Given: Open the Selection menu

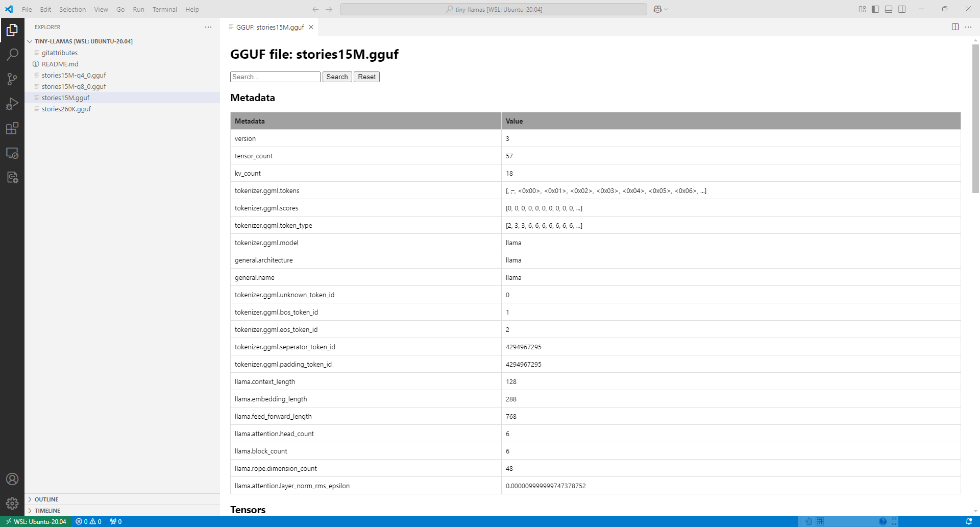Looking at the screenshot, I should point(72,9).
